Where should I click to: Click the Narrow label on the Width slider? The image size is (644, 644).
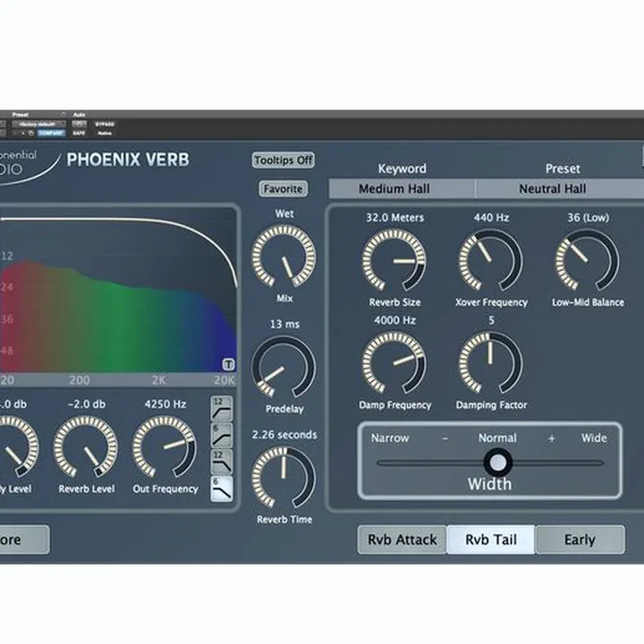[x=390, y=438]
